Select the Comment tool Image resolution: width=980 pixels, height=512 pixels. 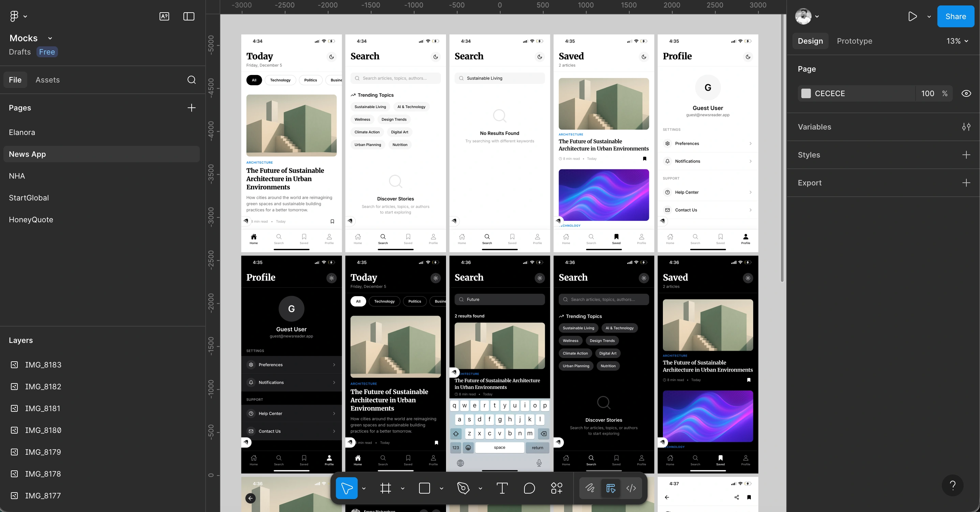(x=529, y=488)
